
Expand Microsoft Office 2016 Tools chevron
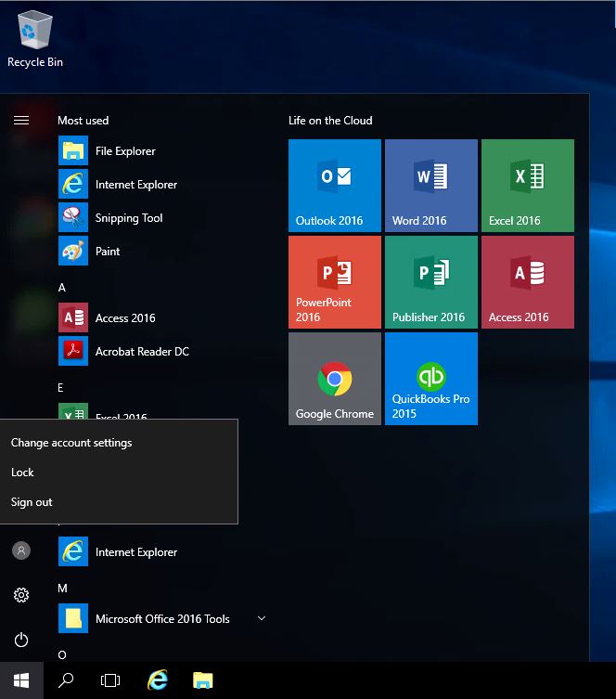click(x=262, y=618)
